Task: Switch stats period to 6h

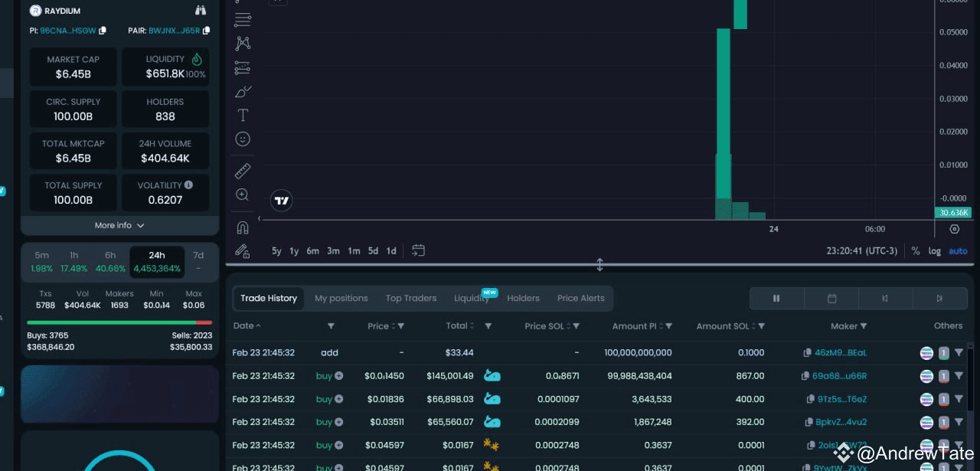Action: pos(110,261)
